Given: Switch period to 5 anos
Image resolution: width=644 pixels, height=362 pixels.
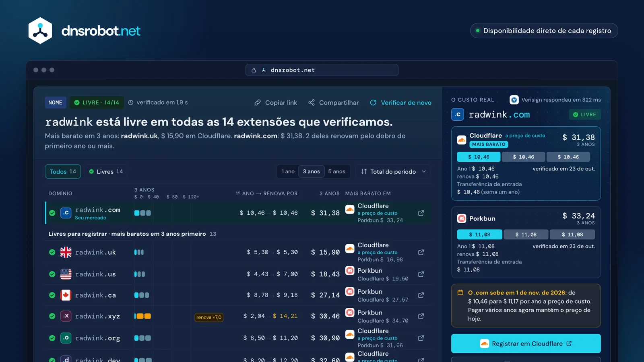Looking at the screenshot, I should point(336,171).
